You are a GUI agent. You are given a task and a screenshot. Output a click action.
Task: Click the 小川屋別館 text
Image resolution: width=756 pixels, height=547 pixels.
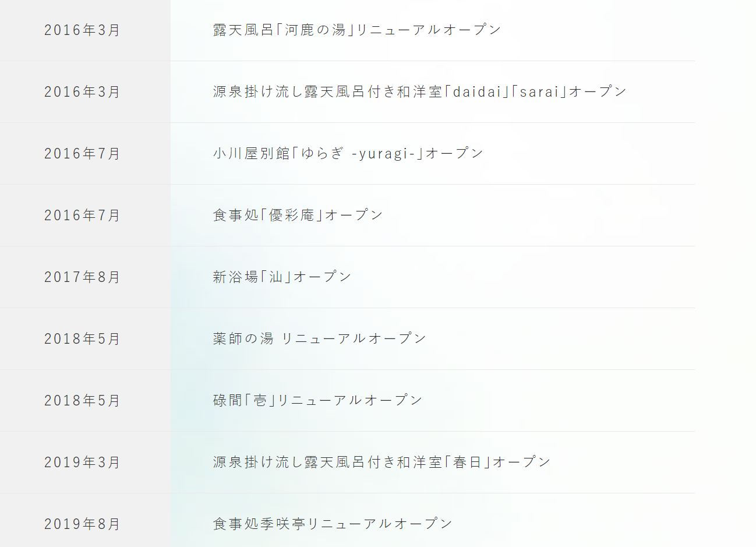(x=251, y=153)
